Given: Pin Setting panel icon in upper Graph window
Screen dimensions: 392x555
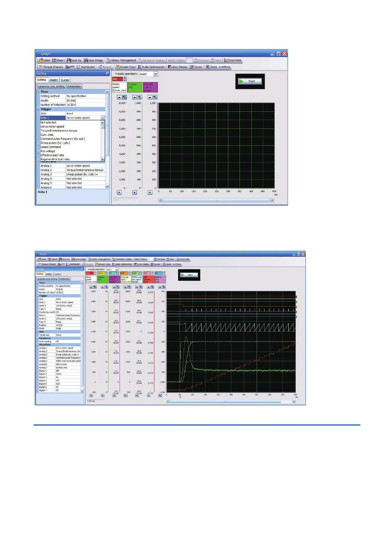Looking at the screenshot, I should [107, 73].
